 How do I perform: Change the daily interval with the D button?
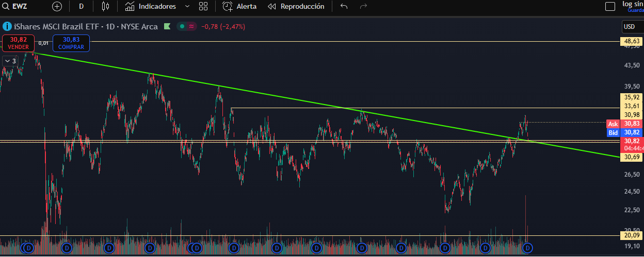pos(81,7)
